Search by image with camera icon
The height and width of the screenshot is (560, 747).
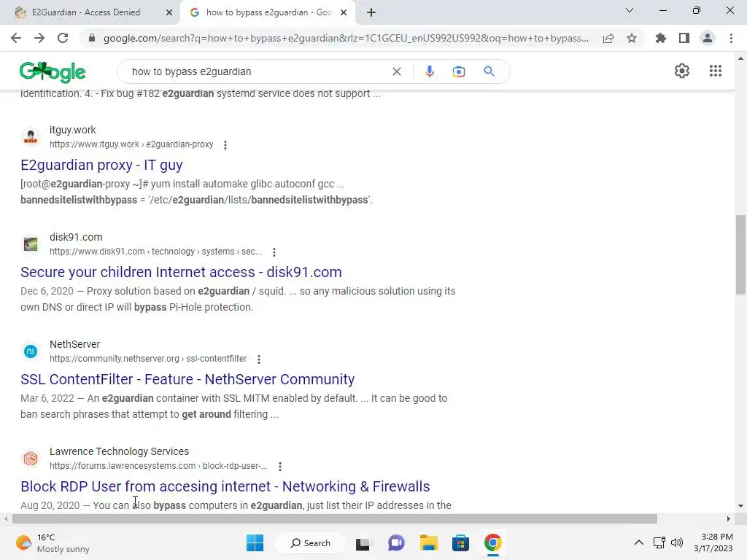pos(459,71)
